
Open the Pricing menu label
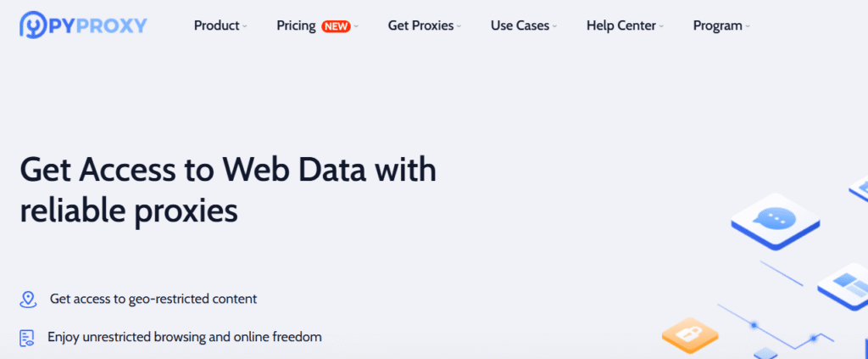pyautogui.click(x=296, y=25)
